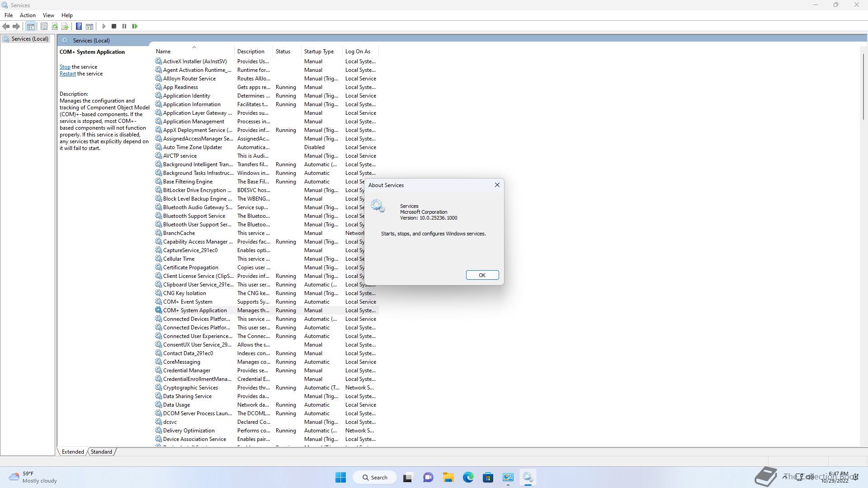Viewport: 868px width, 488px height.
Task: Select the Cryptographic Services row
Action: pos(190,388)
